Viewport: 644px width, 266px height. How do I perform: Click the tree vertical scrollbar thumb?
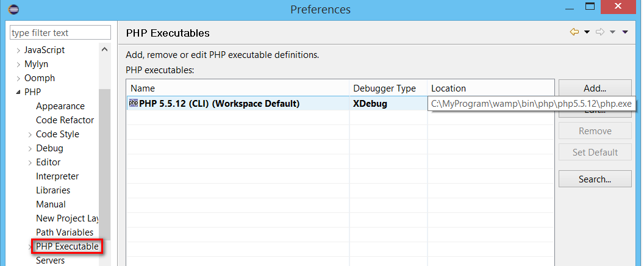pyautogui.click(x=105, y=165)
